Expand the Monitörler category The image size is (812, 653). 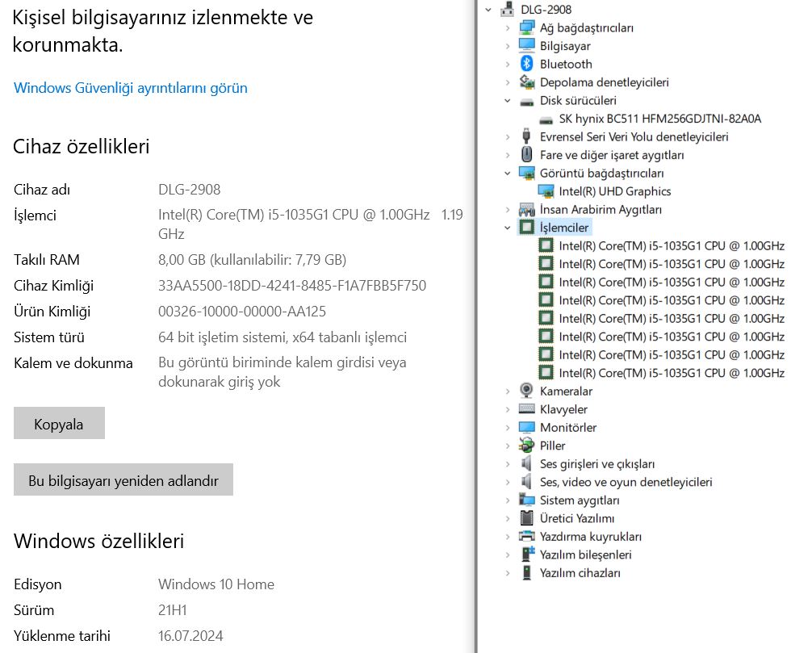(x=508, y=427)
